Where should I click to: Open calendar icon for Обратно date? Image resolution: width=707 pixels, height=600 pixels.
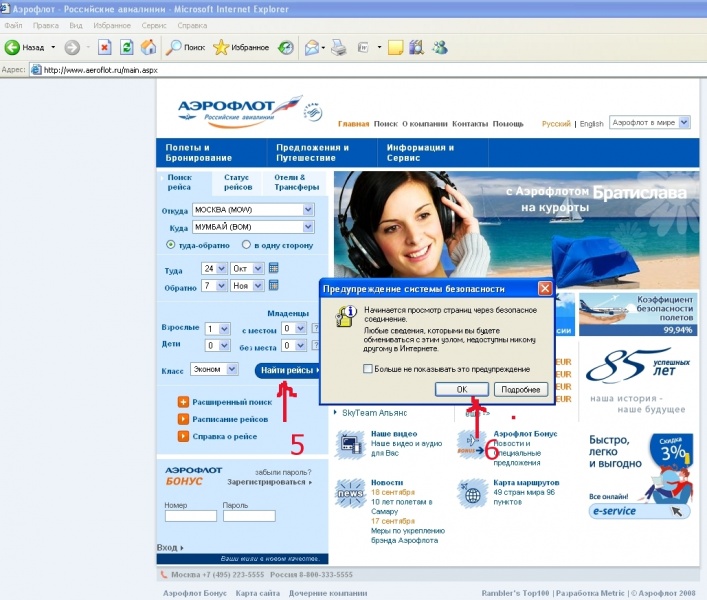273,285
